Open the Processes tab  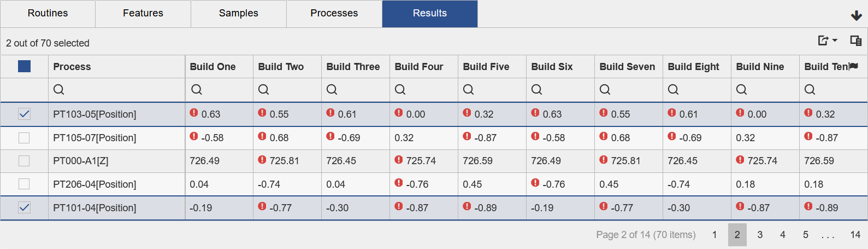click(334, 13)
